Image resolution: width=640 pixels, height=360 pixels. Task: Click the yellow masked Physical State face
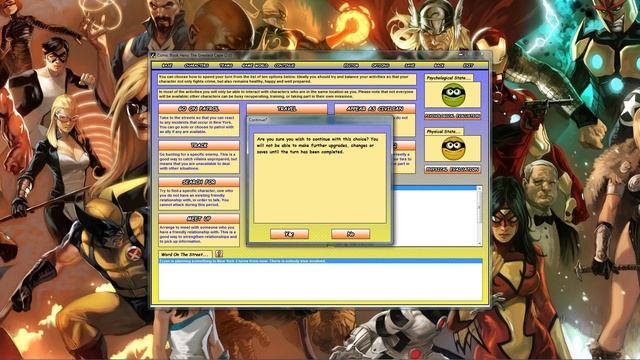click(453, 148)
